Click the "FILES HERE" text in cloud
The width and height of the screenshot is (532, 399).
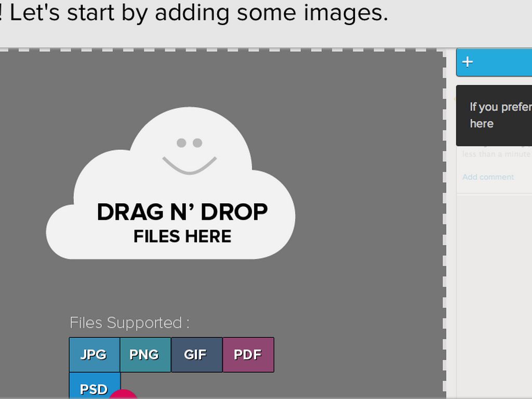tap(182, 237)
